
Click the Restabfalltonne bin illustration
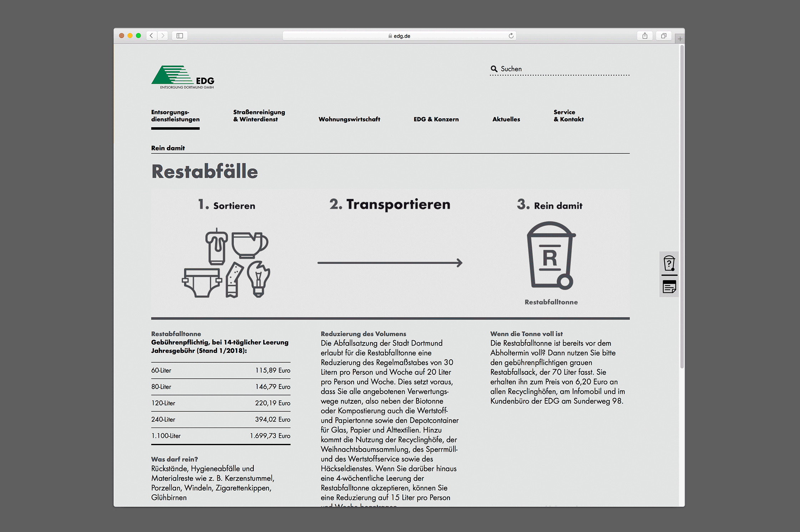tap(551, 255)
